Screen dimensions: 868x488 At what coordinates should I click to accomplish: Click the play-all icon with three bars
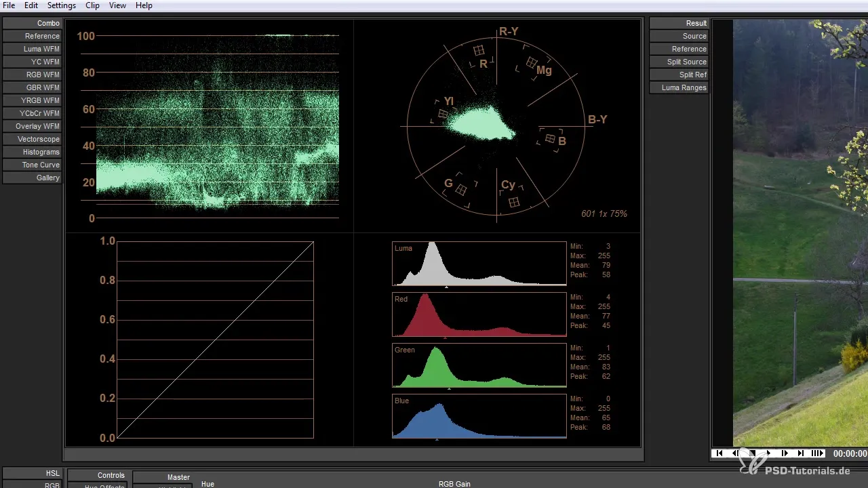(817, 453)
